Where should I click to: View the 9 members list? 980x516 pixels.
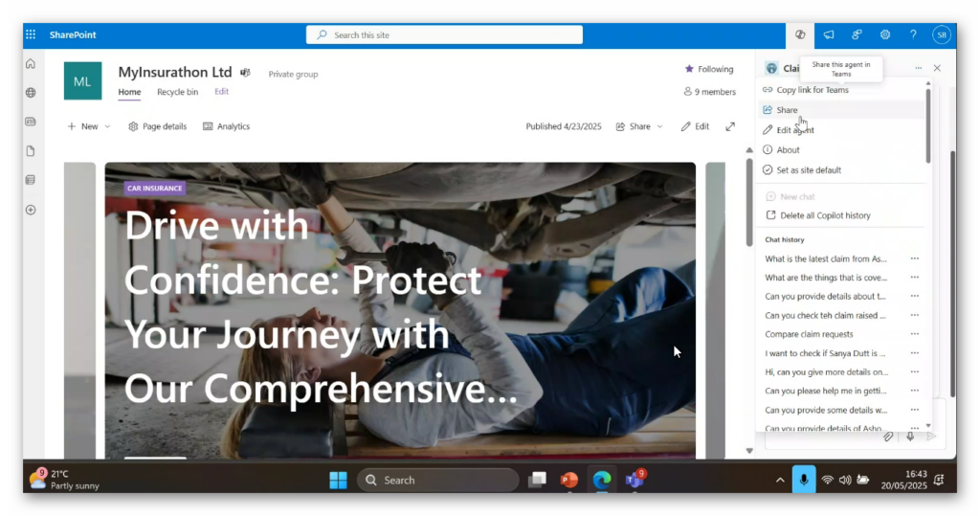(x=709, y=92)
